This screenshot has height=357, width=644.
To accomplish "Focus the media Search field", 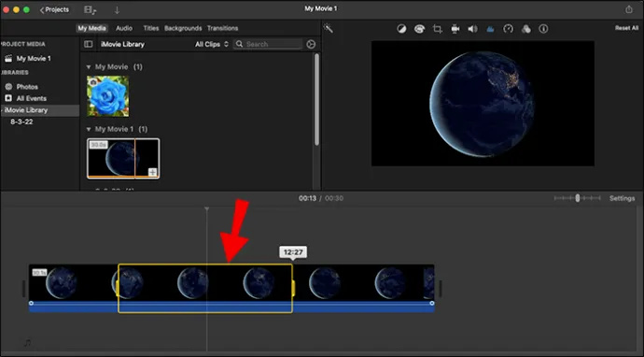I will pos(268,44).
